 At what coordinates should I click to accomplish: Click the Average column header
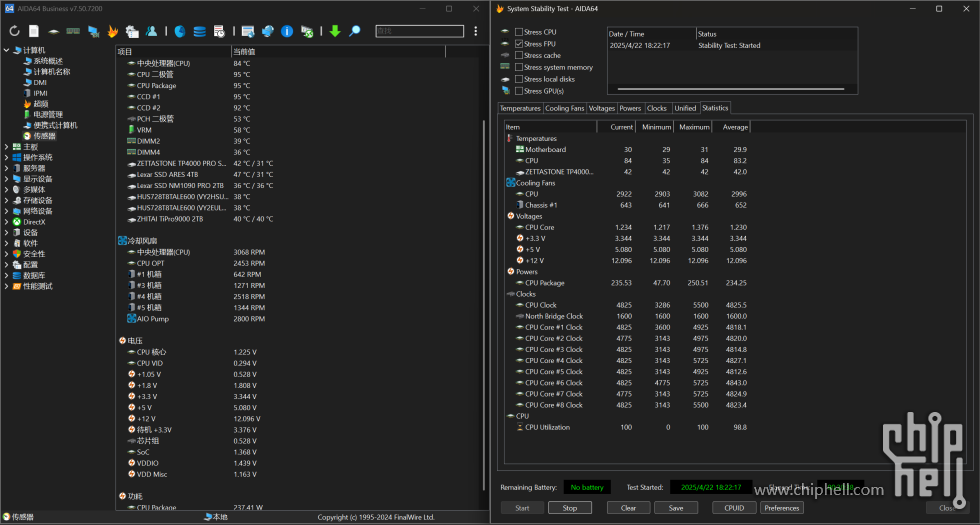tap(731, 127)
